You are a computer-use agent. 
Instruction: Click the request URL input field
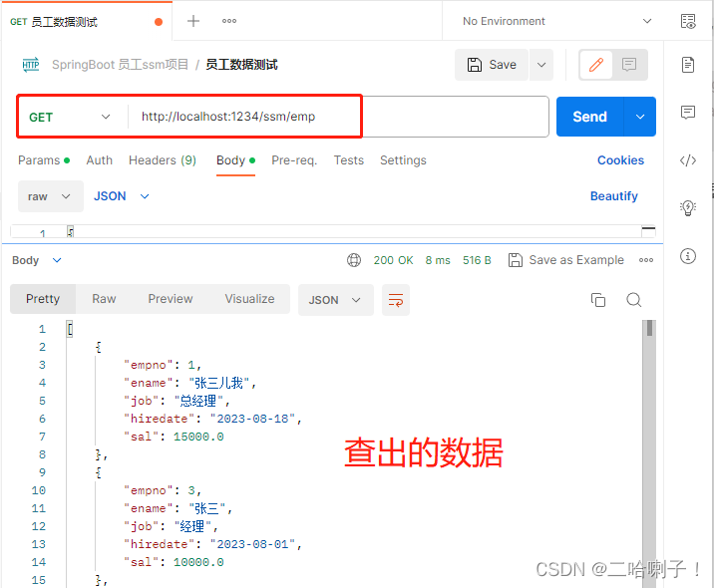337,117
